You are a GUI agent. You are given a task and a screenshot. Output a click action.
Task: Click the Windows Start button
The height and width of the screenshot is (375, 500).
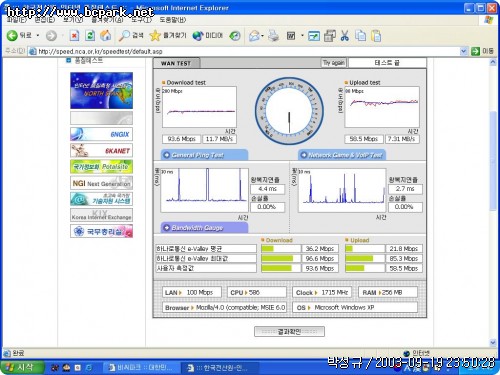tap(22, 367)
